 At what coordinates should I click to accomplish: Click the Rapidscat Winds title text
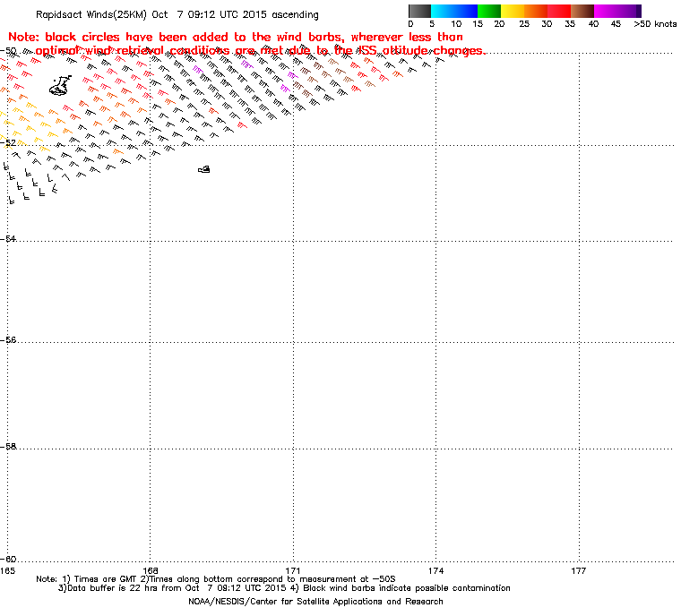(x=177, y=14)
